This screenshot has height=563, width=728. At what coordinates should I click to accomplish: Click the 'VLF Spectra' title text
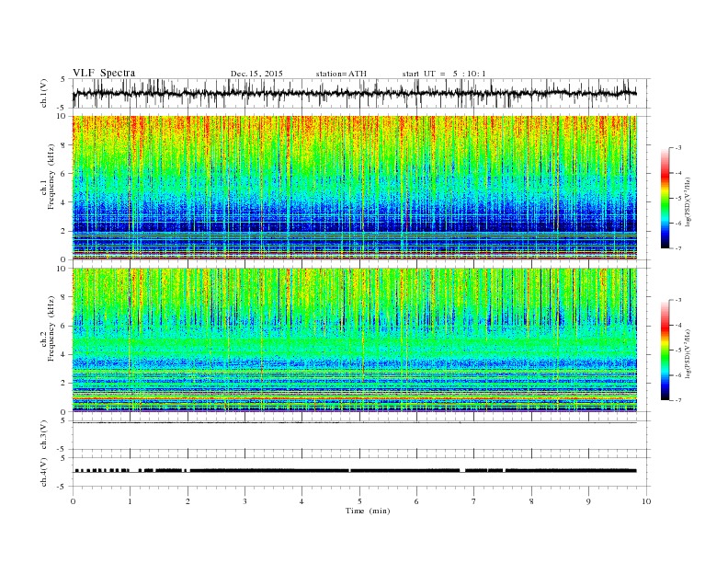pyautogui.click(x=104, y=73)
